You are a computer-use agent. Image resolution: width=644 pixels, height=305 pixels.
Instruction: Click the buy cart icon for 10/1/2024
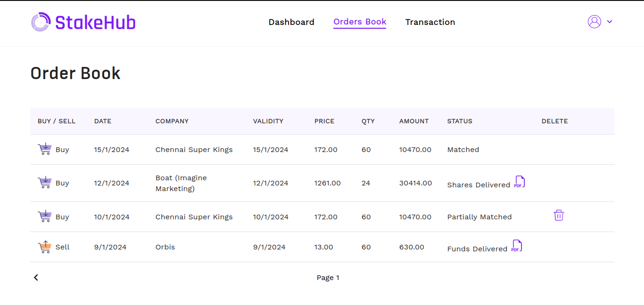tap(45, 217)
